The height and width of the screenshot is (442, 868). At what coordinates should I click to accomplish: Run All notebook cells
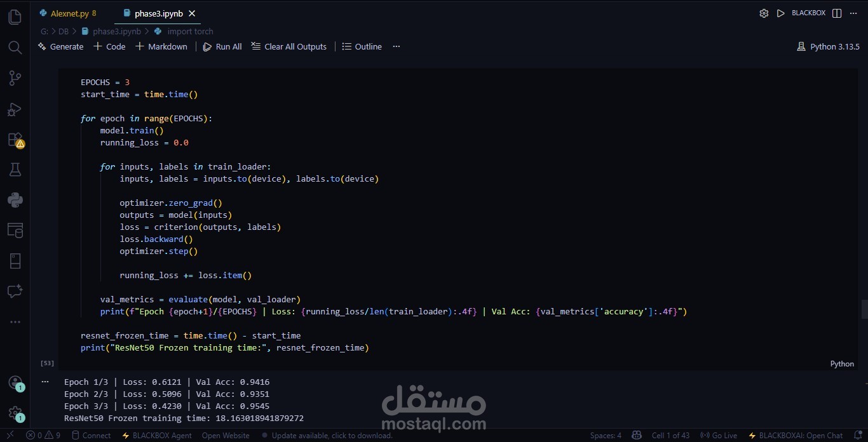click(x=222, y=46)
